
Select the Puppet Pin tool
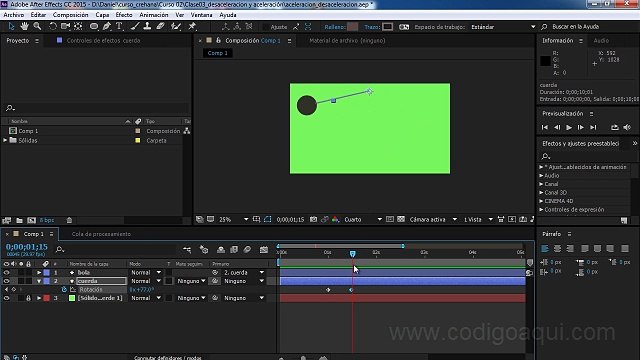(x=192, y=27)
